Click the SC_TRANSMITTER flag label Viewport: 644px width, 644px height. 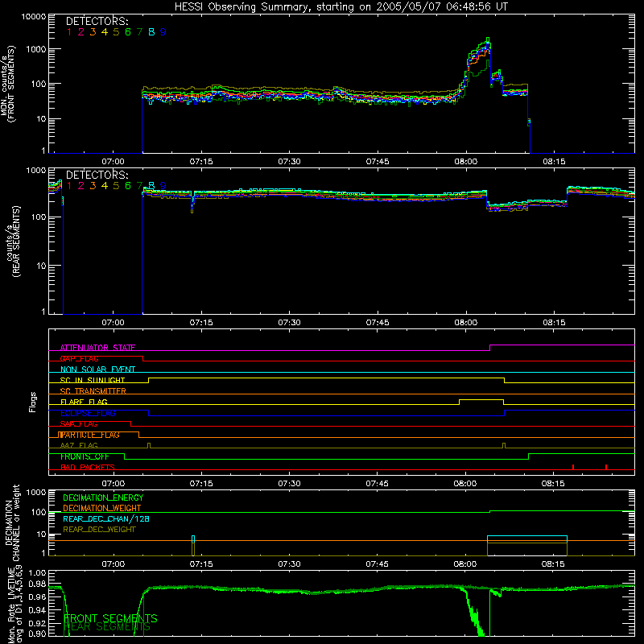[x=93, y=390]
